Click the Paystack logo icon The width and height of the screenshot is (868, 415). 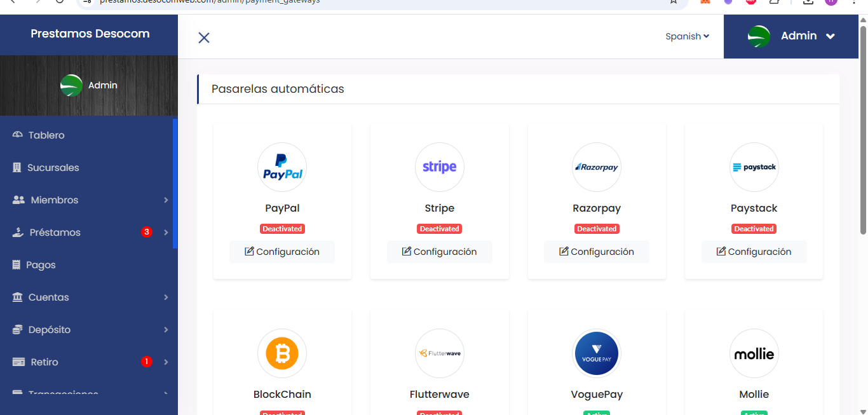(754, 167)
